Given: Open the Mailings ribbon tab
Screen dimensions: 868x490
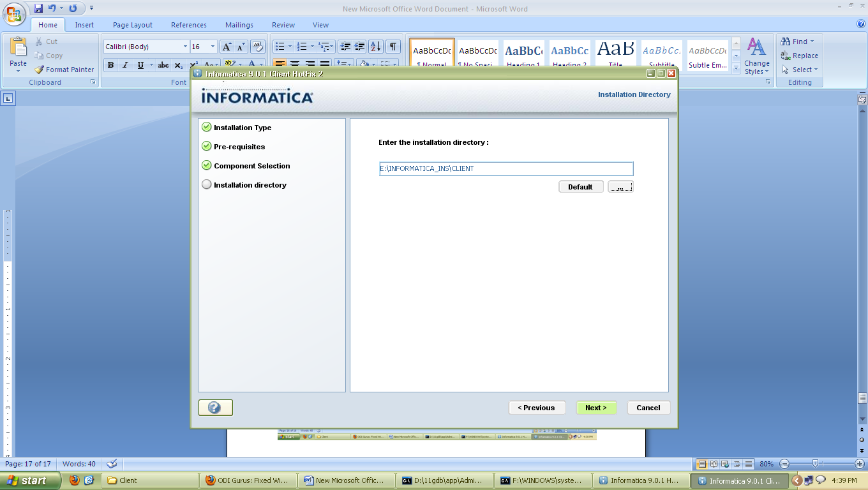Looking at the screenshot, I should [239, 25].
